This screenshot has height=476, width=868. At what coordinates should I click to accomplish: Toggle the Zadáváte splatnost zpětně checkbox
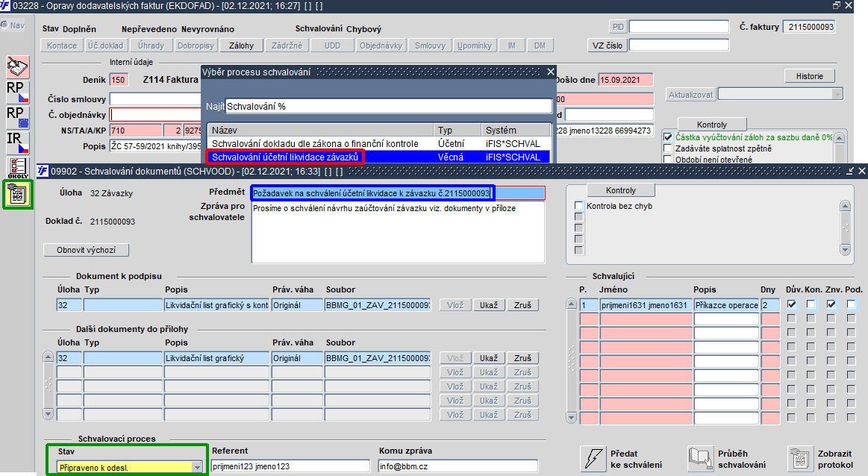point(668,148)
